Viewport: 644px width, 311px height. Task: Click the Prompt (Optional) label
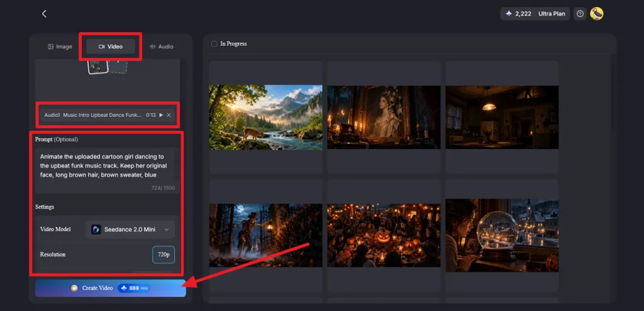(57, 139)
